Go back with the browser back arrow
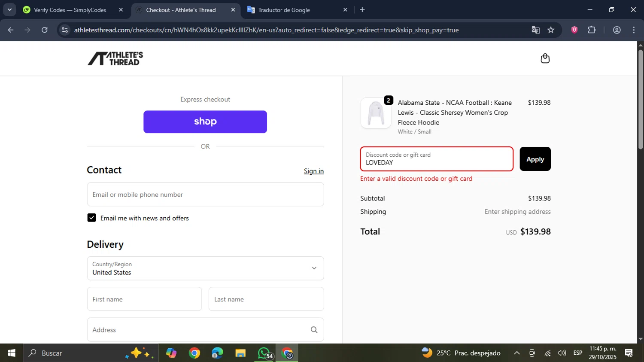644x362 pixels. tap(11, 30)
